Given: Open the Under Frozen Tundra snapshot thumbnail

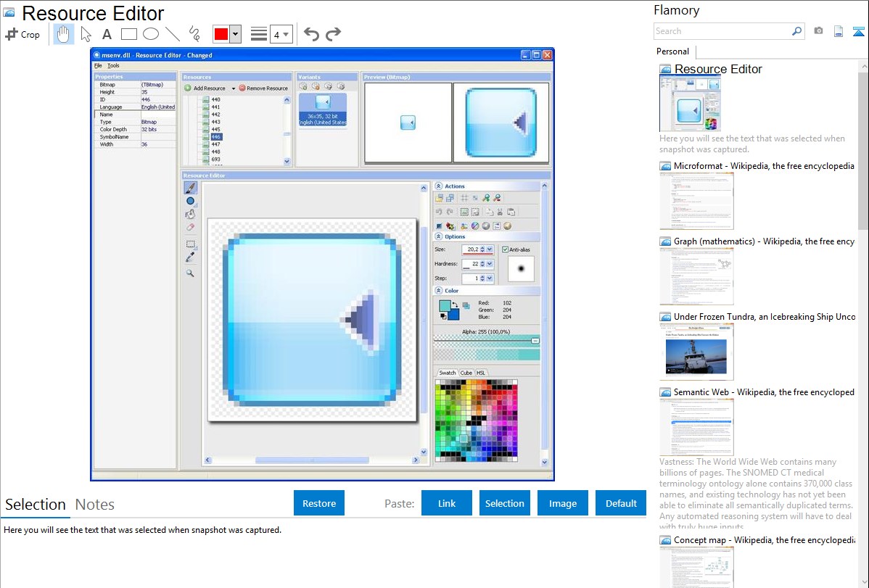Looking at the screenshot, I should [696, 352].
